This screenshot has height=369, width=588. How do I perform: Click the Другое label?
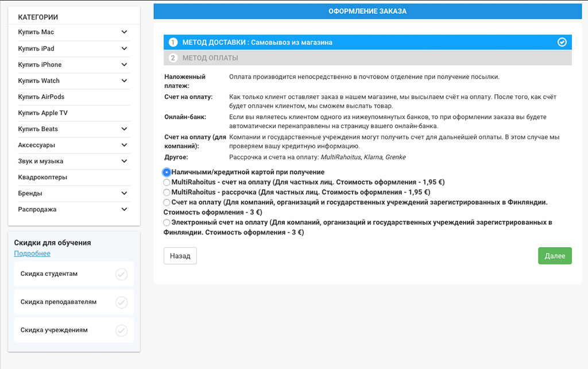[x=176, y=157]
